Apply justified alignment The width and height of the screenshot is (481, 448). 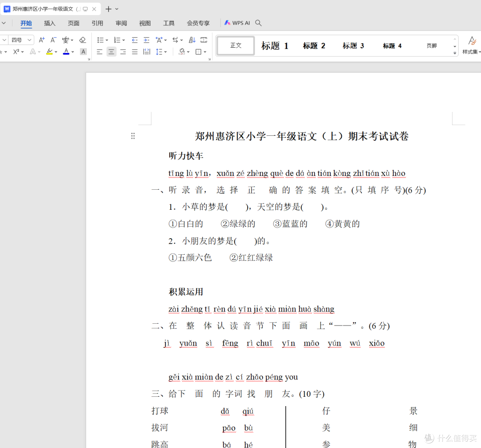[135, 52]
